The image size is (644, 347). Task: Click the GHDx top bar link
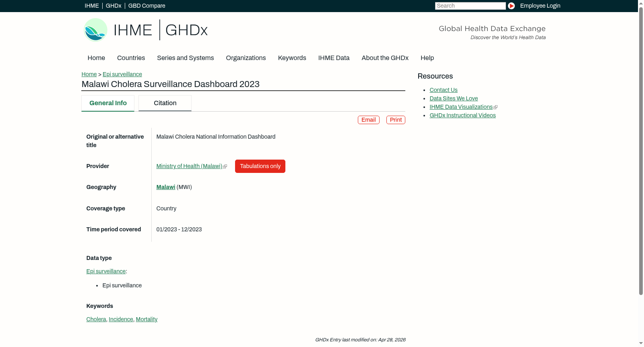pos(114,6)
